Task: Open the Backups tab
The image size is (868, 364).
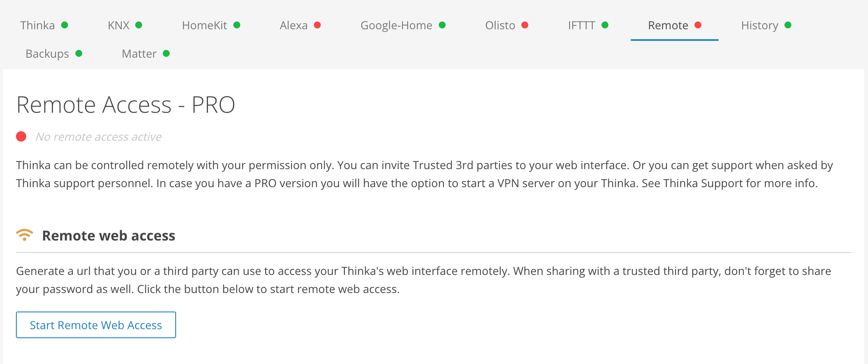Action: (47, 54)
